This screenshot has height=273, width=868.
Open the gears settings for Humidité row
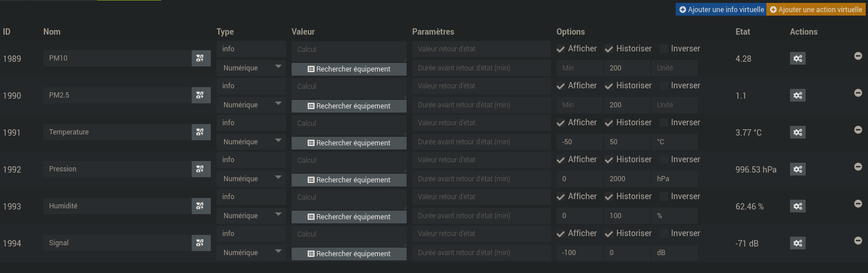pyautogui.click(x=798, y=206)
